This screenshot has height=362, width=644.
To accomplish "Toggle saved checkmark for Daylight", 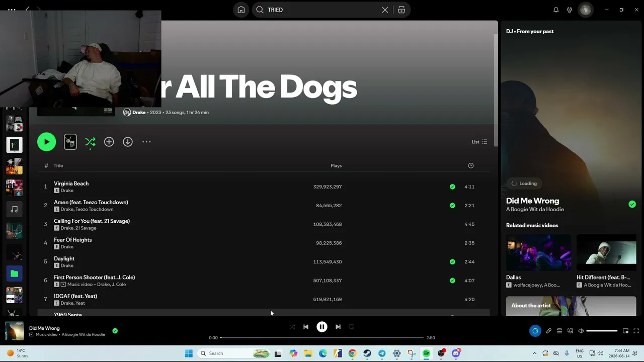I will click(452, 261).
